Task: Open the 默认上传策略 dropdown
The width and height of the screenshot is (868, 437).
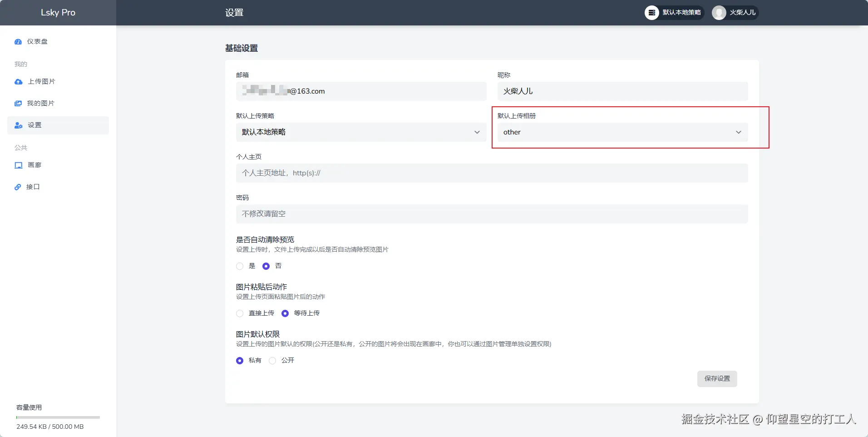Action: click(361, 132)
